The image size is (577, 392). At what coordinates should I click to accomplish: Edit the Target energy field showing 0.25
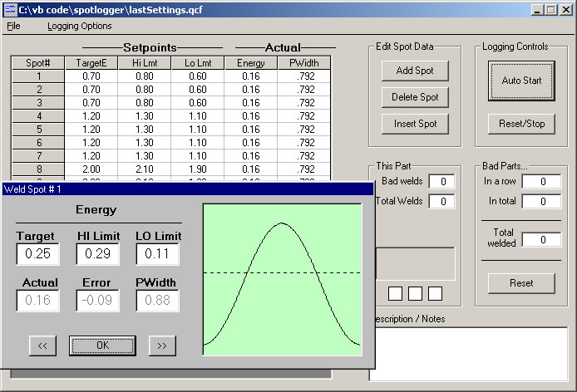38,254
